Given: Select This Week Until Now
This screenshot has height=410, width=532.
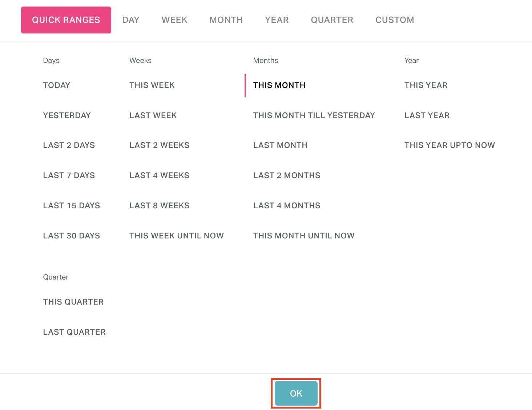Looking at the screenshot, I should point(177,236).
